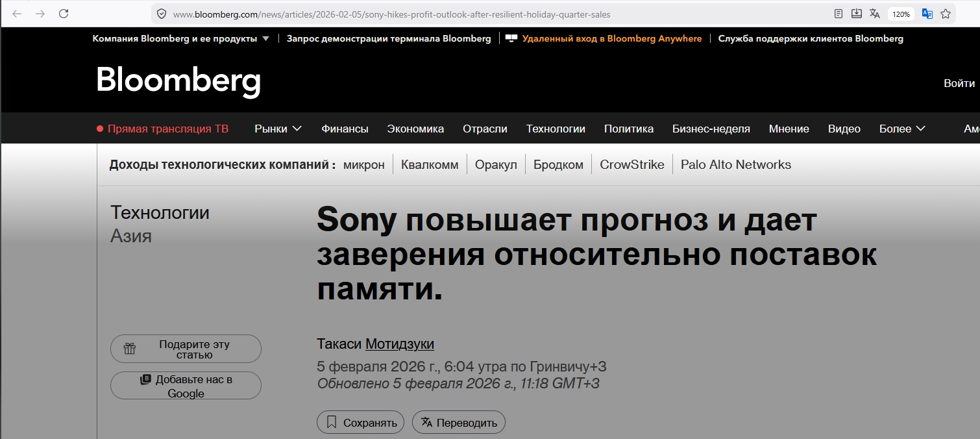
Task: Expand the Более menu
Action: click(x=902, y=129)
